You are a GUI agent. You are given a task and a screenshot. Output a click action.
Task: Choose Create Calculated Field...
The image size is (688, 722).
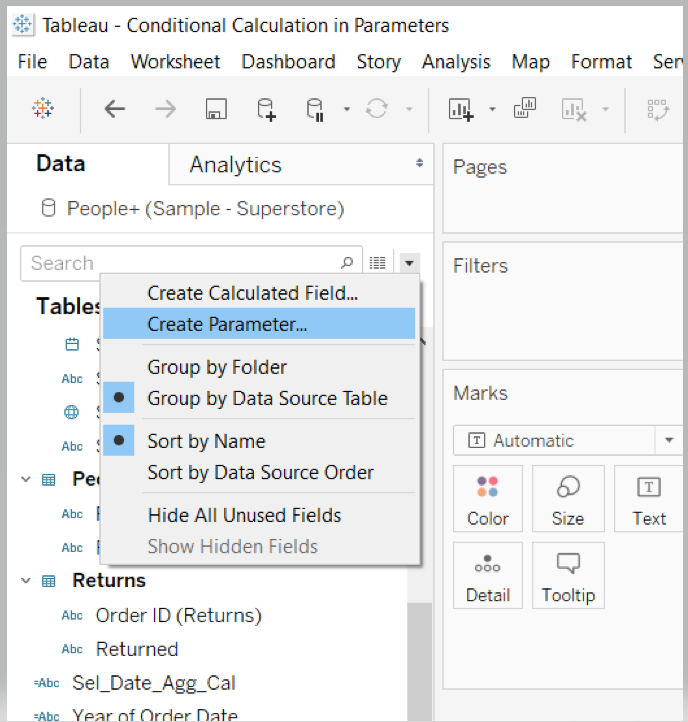coord(259,293)
